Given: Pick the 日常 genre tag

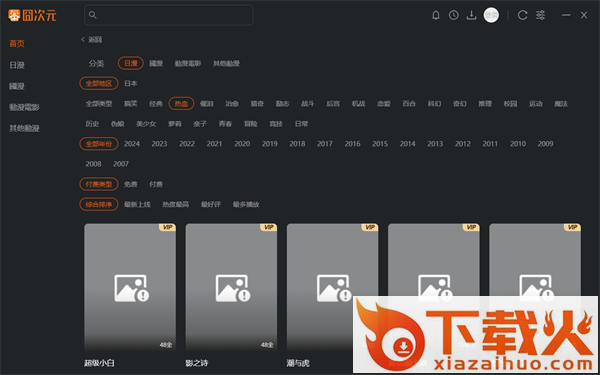Looking at the screenshot, I should 302,124.
